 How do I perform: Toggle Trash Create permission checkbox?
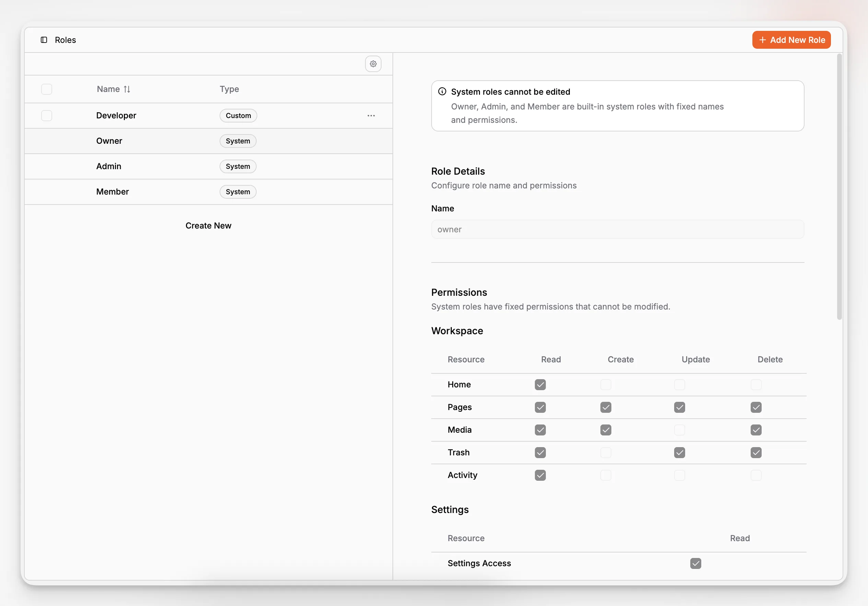605,453
